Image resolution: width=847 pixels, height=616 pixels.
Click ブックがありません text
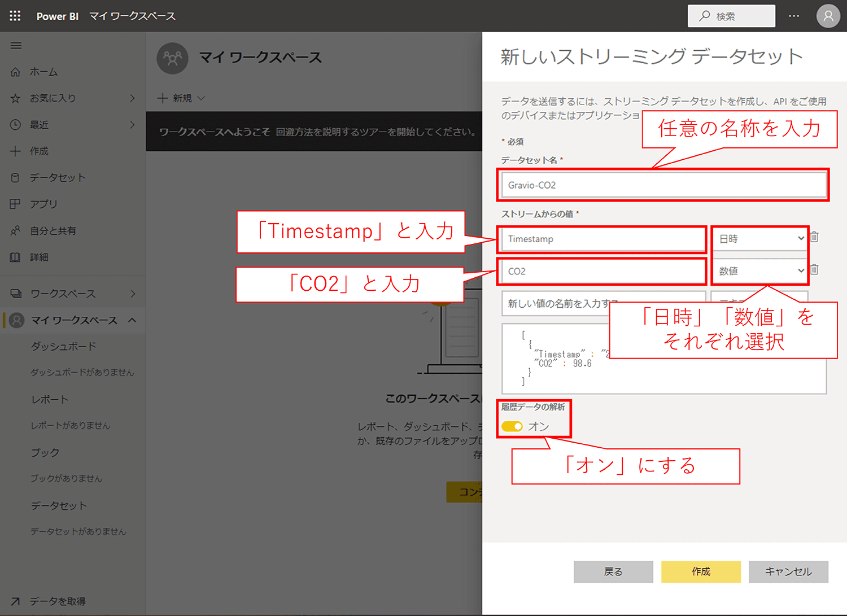point(66,479)
